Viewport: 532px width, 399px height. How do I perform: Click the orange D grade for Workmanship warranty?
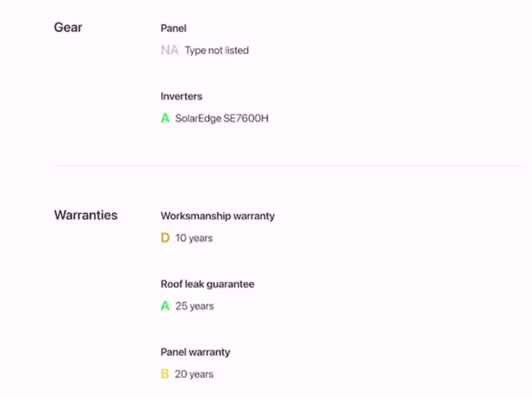click(x=165, y=238)
